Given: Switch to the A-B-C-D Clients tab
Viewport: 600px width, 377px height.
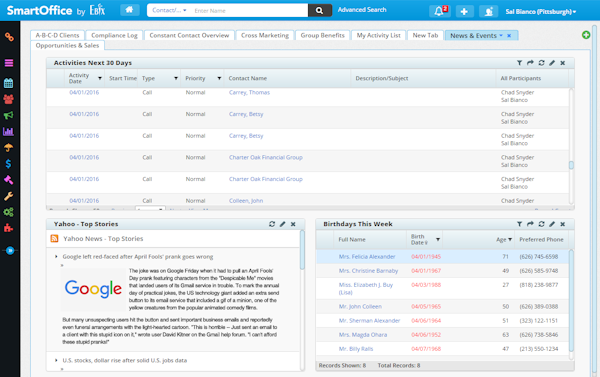Looking at the screenshot, I should tap(57, 35).
